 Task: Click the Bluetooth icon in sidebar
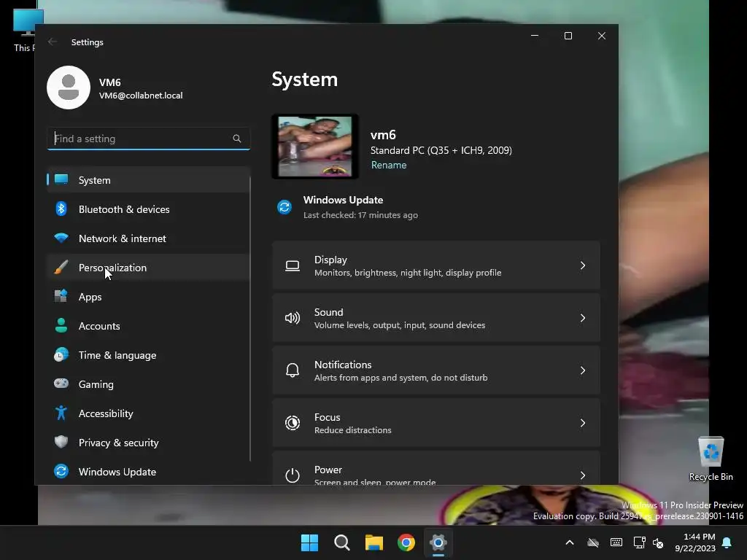(61, 209)
